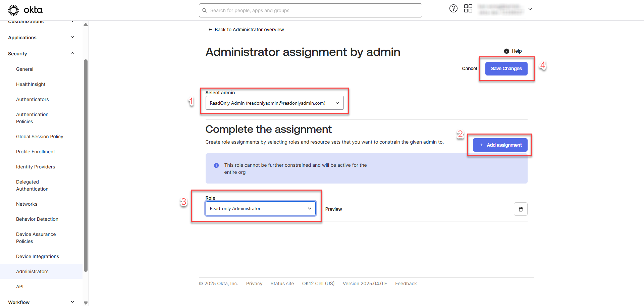
Task: Delete the role assignment with trash icon
Action: [x=521, y=209]
